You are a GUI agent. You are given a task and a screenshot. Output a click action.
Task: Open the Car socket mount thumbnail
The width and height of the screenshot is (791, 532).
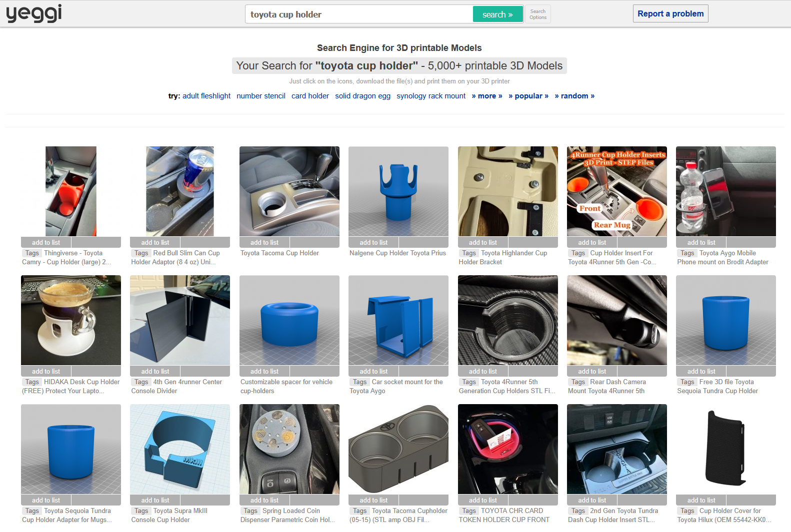pos(398,320)
